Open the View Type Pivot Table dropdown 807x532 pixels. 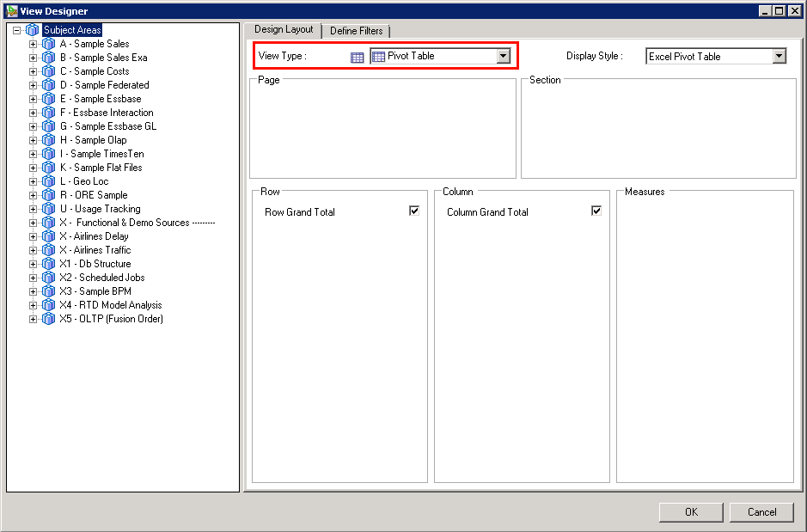point(504,56)
